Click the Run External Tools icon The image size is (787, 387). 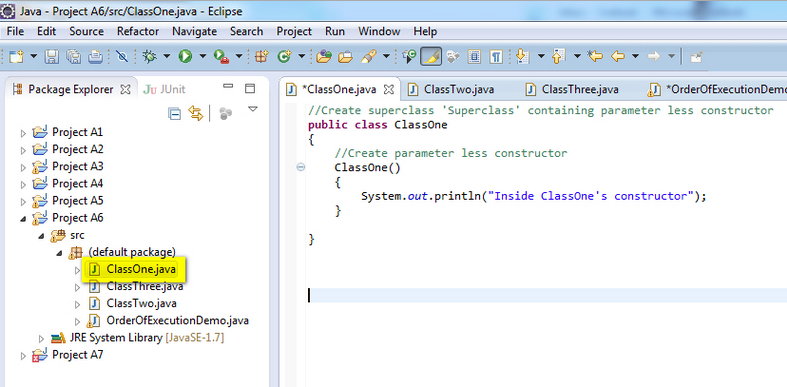coord(221,57)
